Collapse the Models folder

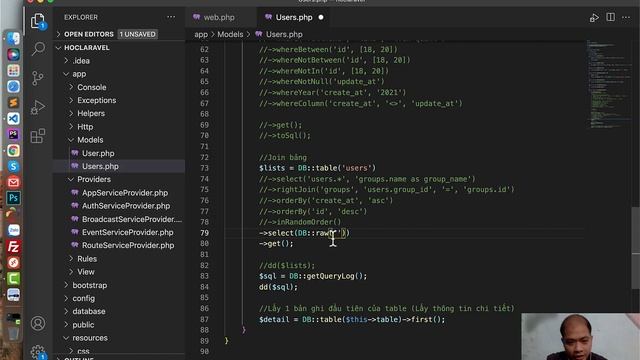90,140
